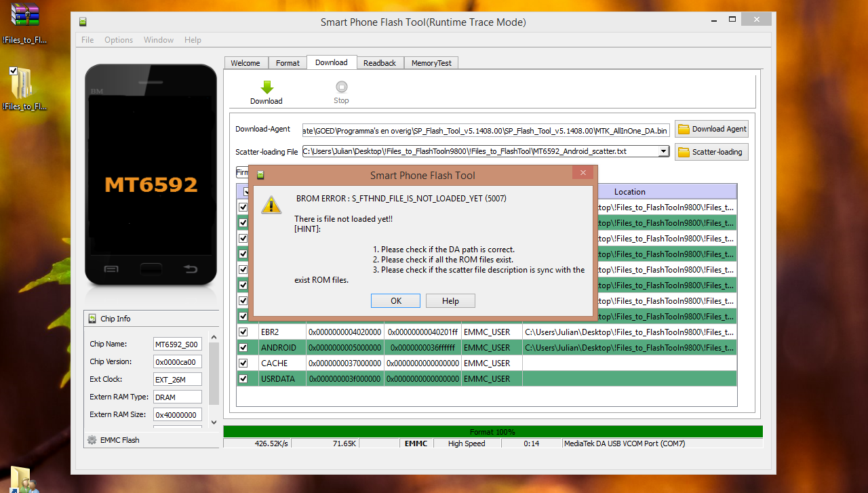Click the EMMC Flash label
This screenshot has height=493, width=868.
120,440
